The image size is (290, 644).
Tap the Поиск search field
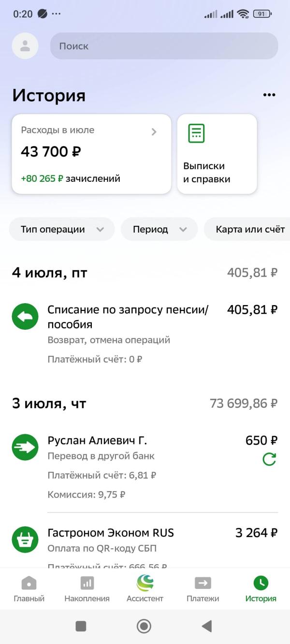(x=164, y=46)
